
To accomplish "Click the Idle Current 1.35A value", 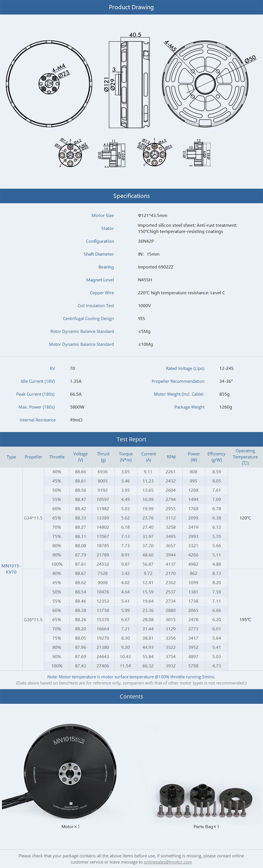I will (76, 381).
